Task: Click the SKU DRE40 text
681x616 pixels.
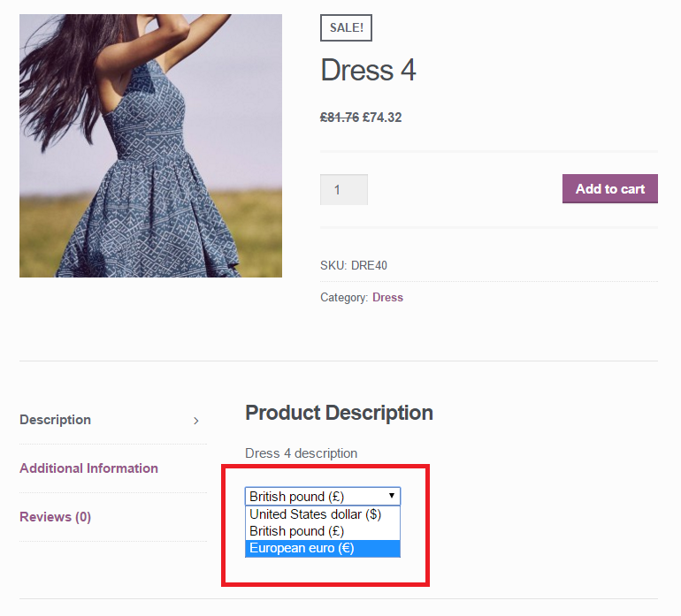Action: click(354, 265)
